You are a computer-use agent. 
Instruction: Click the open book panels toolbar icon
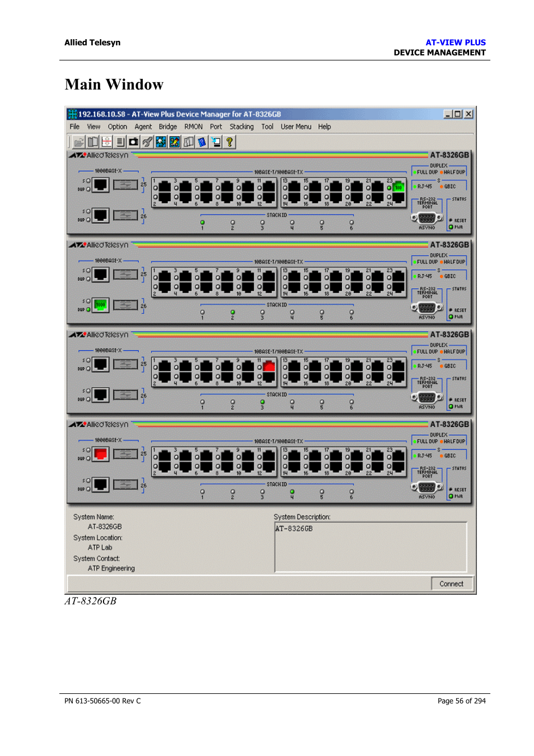pyautogui.click(x=93, y=142)
